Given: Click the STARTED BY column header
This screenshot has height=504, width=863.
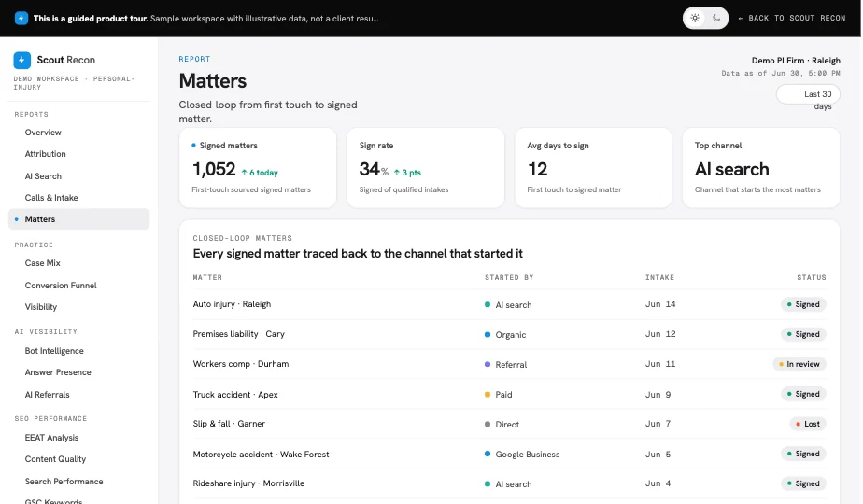Looking at the screenshot, I should 509,278.
